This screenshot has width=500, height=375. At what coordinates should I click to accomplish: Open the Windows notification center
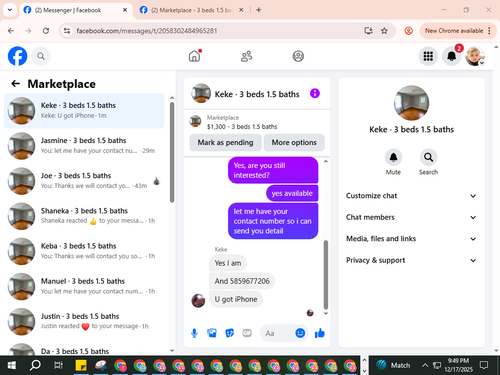484,365
